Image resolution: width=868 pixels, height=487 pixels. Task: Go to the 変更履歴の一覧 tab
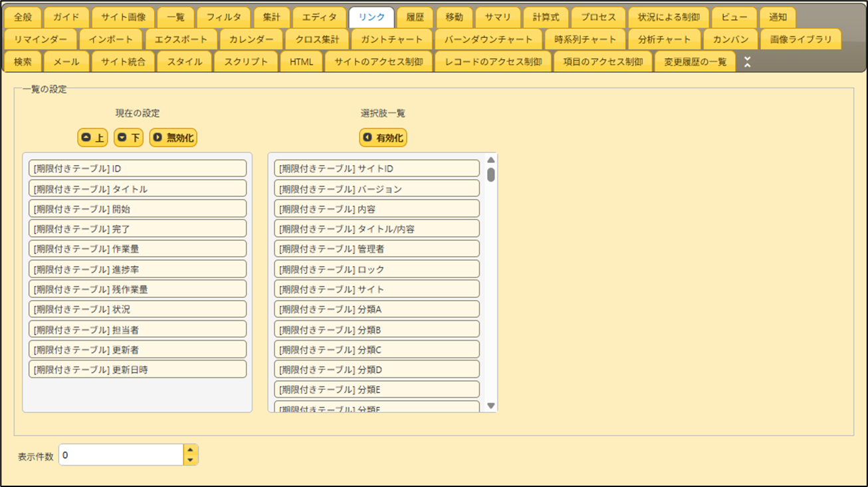pyautogui.click(x=695, y=62)
